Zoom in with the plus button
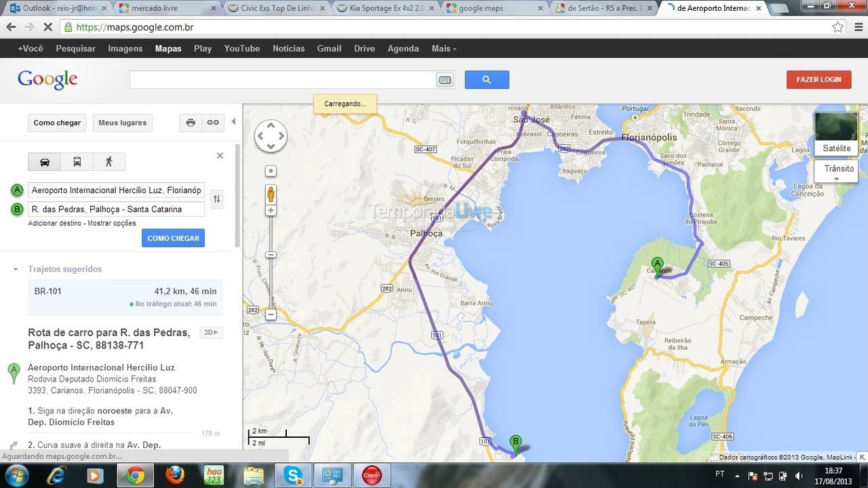 point(271,211)
